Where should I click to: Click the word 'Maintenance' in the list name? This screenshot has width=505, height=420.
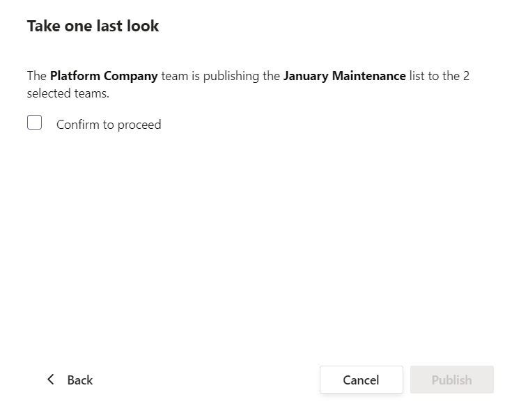coord(368,76)
